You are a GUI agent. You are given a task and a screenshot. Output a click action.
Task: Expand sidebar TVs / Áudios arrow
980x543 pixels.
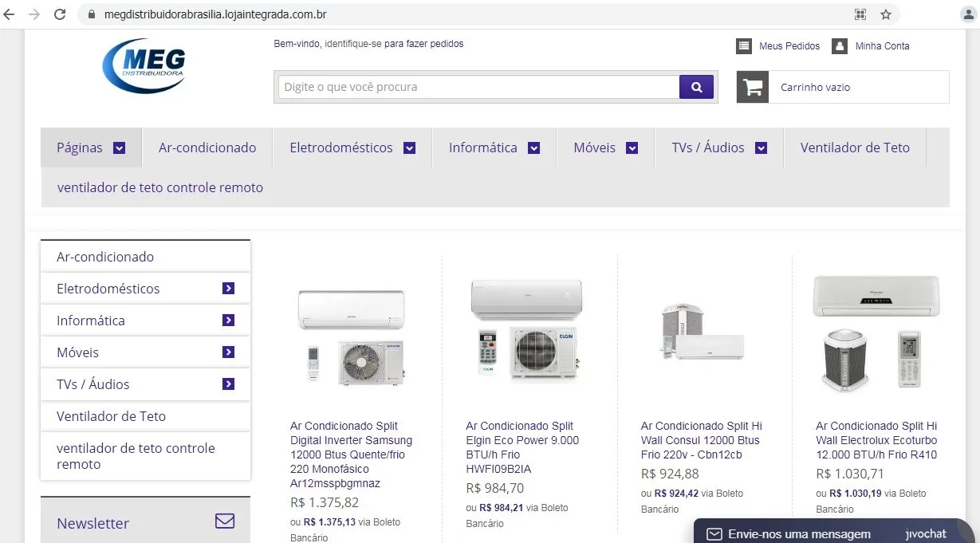tap(229, 384)
